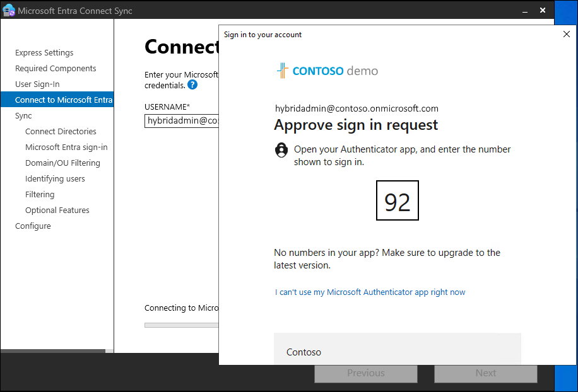Close the Sign in to your account dialog
Screen dimensions: 578x392
click(567, 34)
